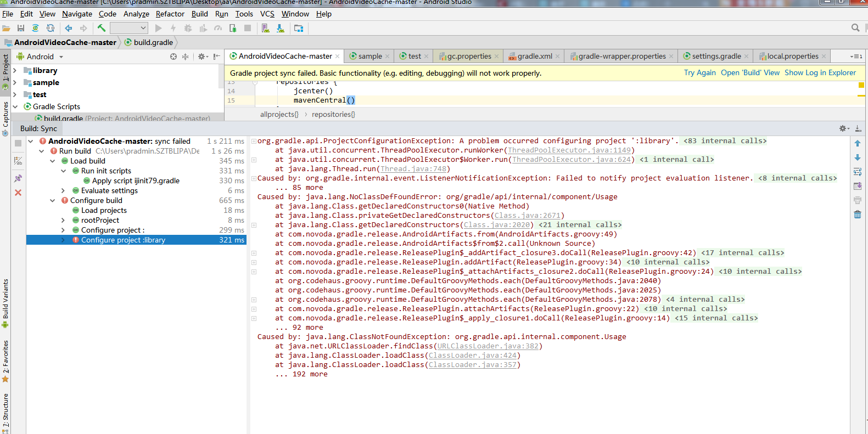Open the File menu
This screenshot has width=868, height=434.
(x=8, y=14)
